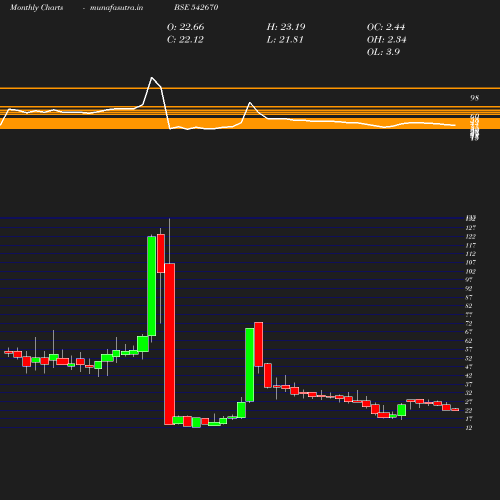Image resolution: width=500 pixels, height=500 pixels.
Task: Click the price axis label '92'
Action: point(469,288)
